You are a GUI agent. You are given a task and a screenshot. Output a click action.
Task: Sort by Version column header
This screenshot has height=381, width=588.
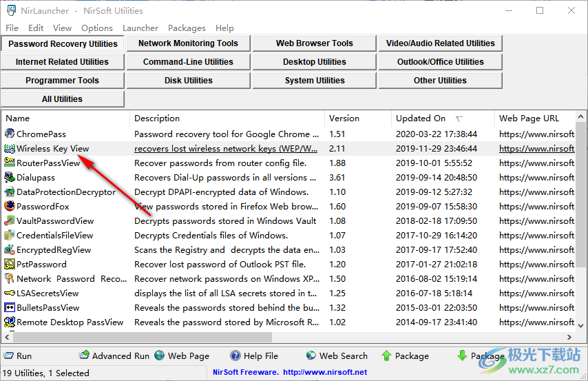(x=358, y=119)
